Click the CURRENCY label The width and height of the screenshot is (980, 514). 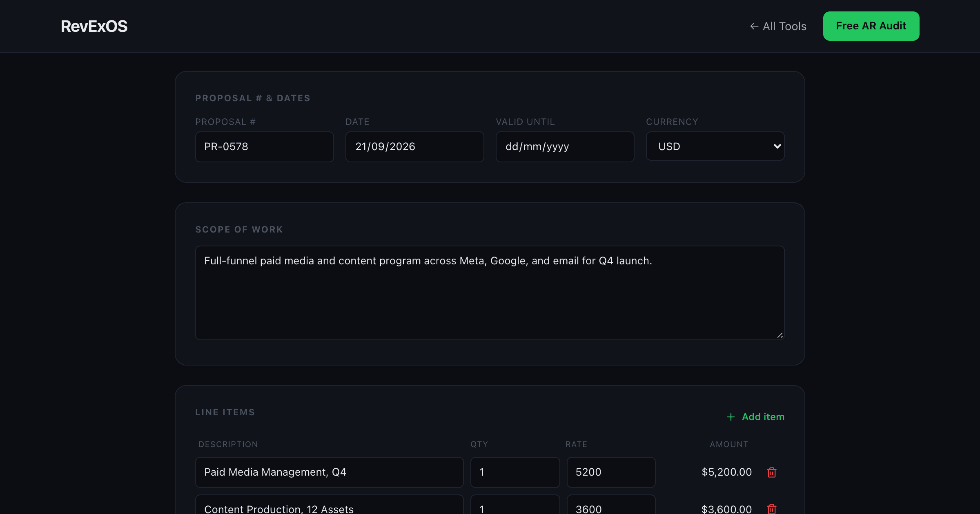click(672, 122)
